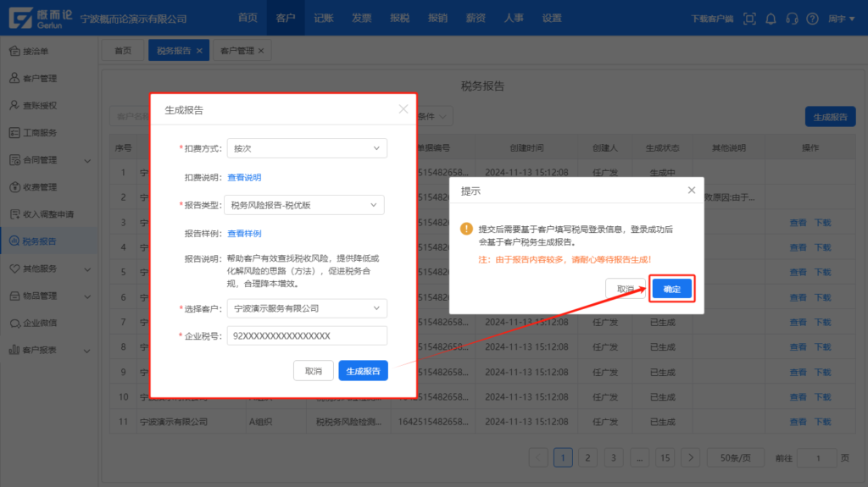Image resolution: width=868 pixels, height=487 pixels.
Task: Click 查看 in row 11
Action: (x=798, y=422)
